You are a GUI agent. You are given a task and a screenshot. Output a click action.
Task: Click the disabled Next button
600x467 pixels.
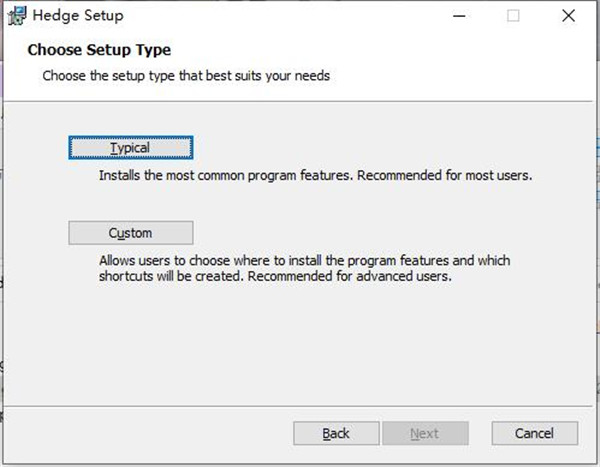click(x=425, y=433)
